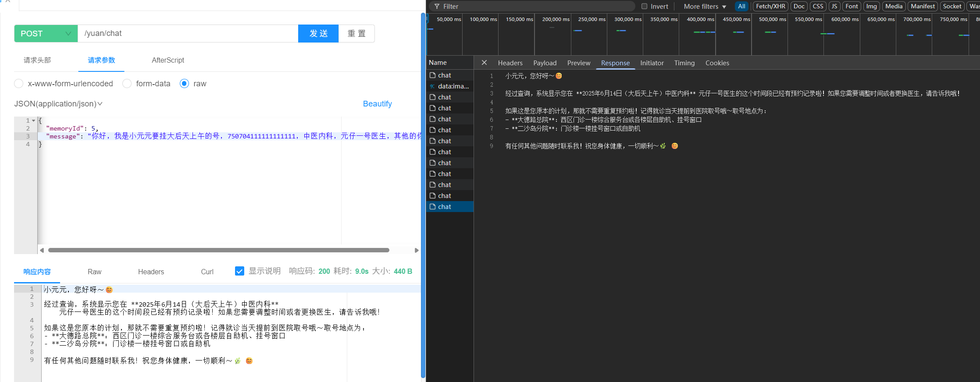Click the fold arrow on JSON line 1
Screen dimensions: 980x382
click(34, 120)
